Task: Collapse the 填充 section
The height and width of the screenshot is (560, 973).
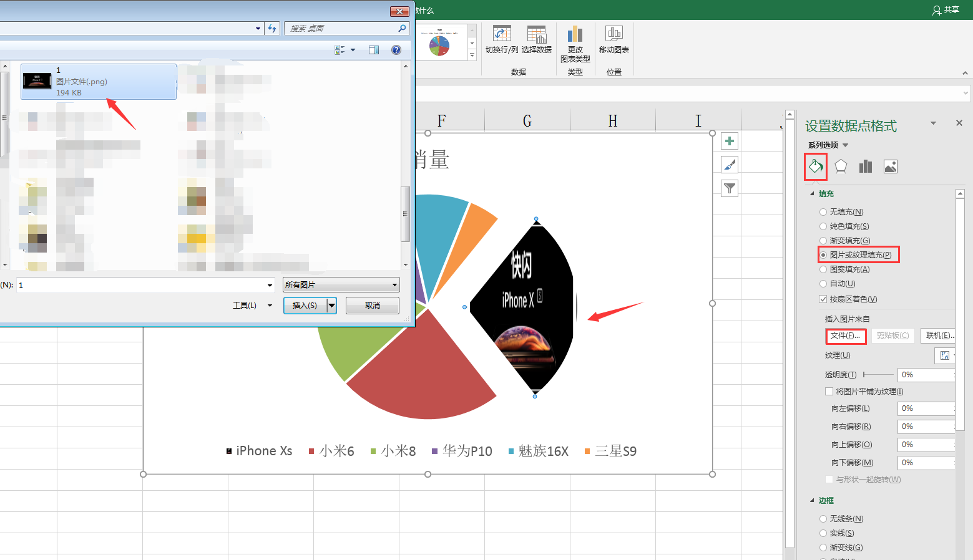Action: 813,194
